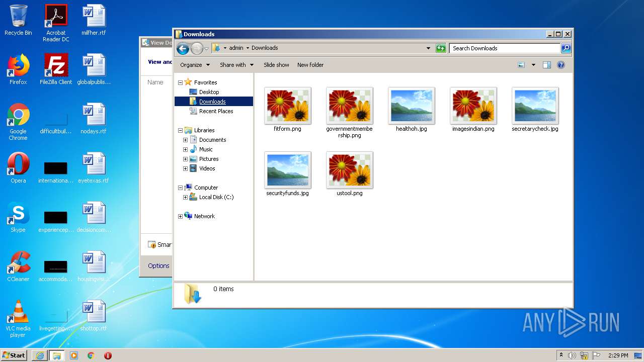The image size is (644, 362).
Task: Open the Organize dropdown menu
Action: pyautogui.click(x=195, y=65)
